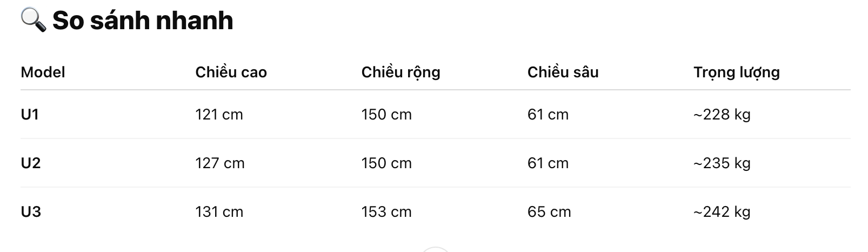Click the ~235 kg weight cell
868x252 pixels.
722,163
